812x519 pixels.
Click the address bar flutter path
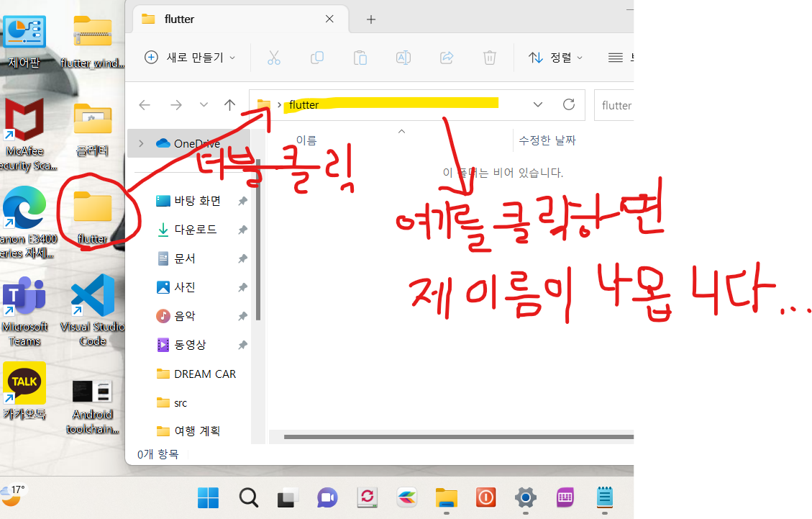pyautogui.click(x=304, y=105)
